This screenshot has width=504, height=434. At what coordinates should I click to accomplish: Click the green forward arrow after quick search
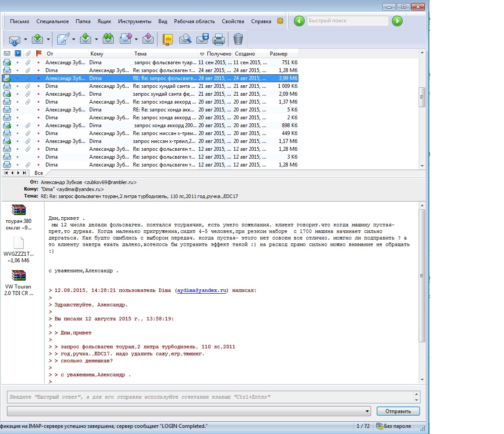(397, 21)
